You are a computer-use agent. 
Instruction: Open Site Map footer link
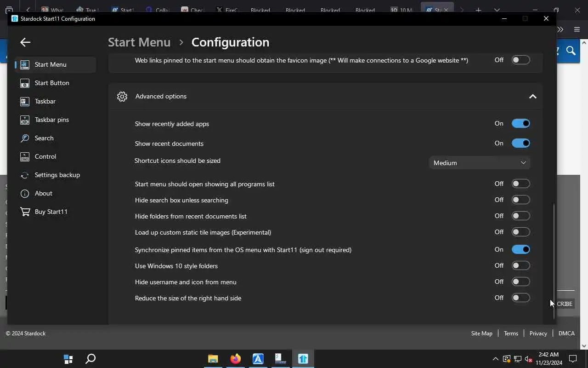point(481,333)
